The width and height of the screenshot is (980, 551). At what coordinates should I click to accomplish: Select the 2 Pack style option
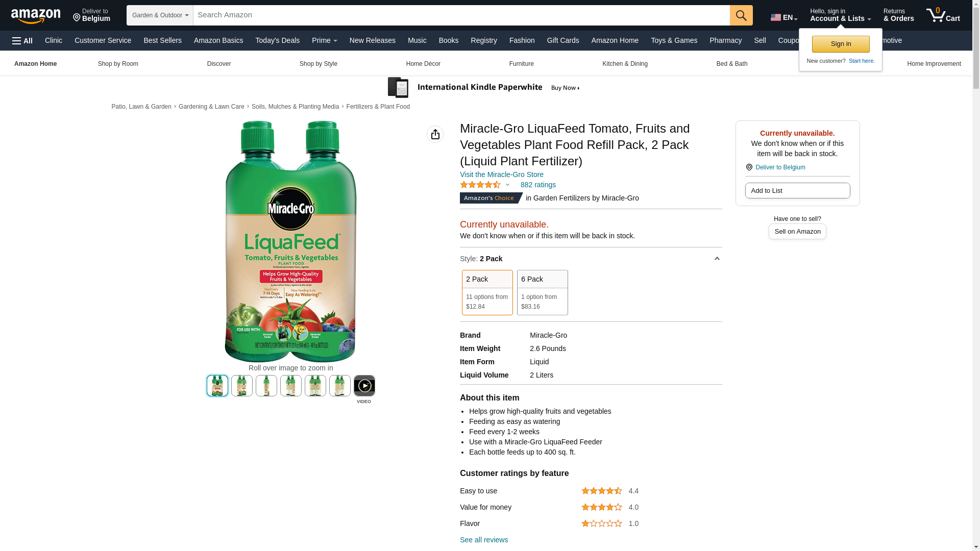487,292
